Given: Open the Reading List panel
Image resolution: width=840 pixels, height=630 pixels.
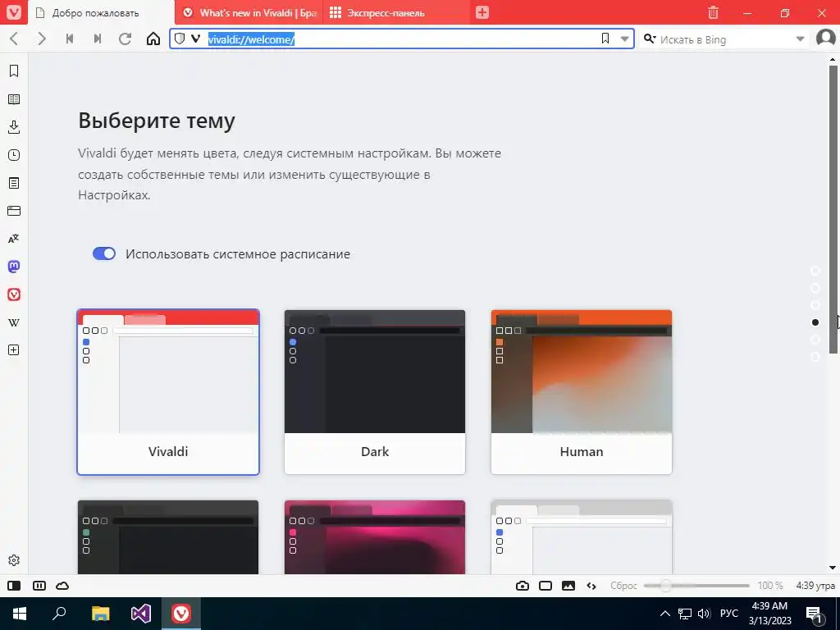Looking at the screenshot, I should tap(14, 99).
